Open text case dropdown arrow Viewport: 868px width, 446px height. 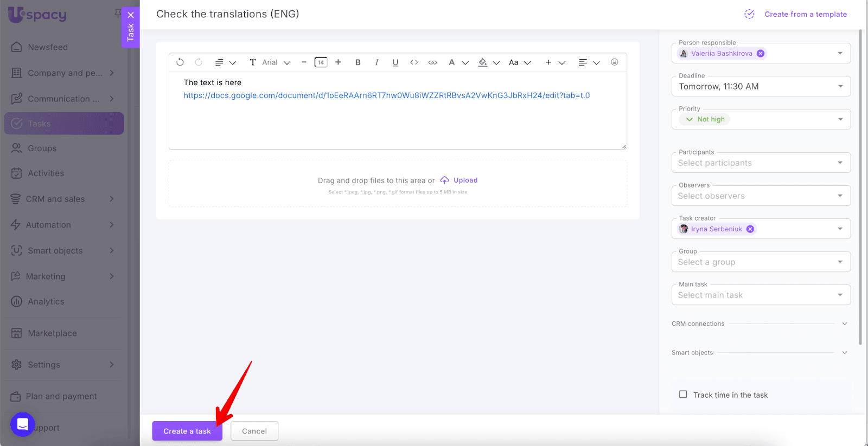click(x=527, y=63)
